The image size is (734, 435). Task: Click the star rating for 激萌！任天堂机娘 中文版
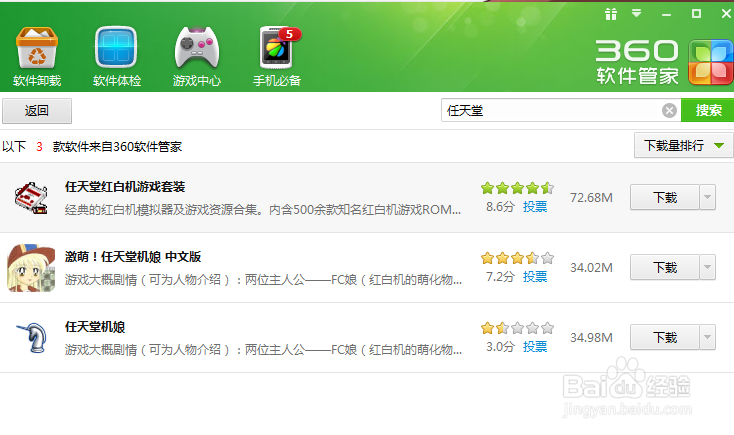pos(517,258)
